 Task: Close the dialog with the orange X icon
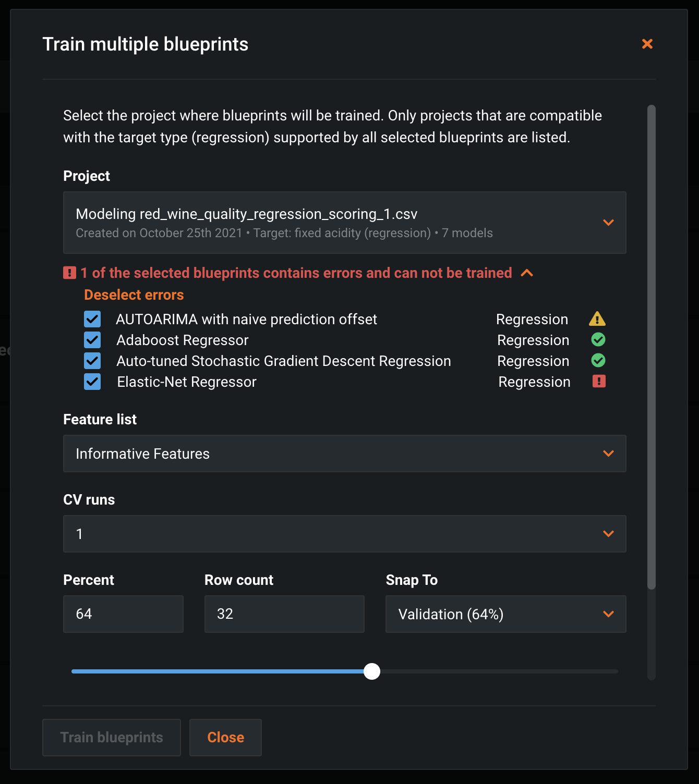[x=647, y=44]
